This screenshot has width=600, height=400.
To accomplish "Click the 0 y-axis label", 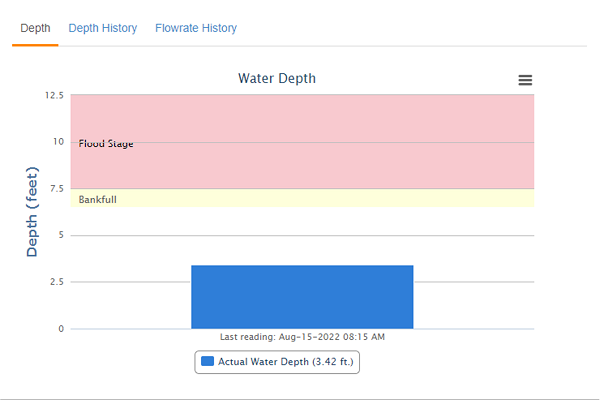I will pyautogui.click(x=60, y=329).
